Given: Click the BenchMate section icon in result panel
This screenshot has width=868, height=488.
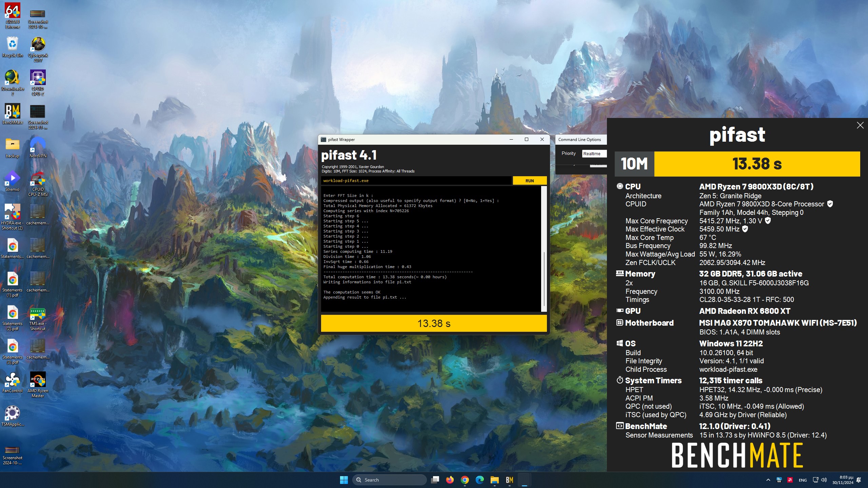Looking at the screenshot, I should click(x=620, y=426).
